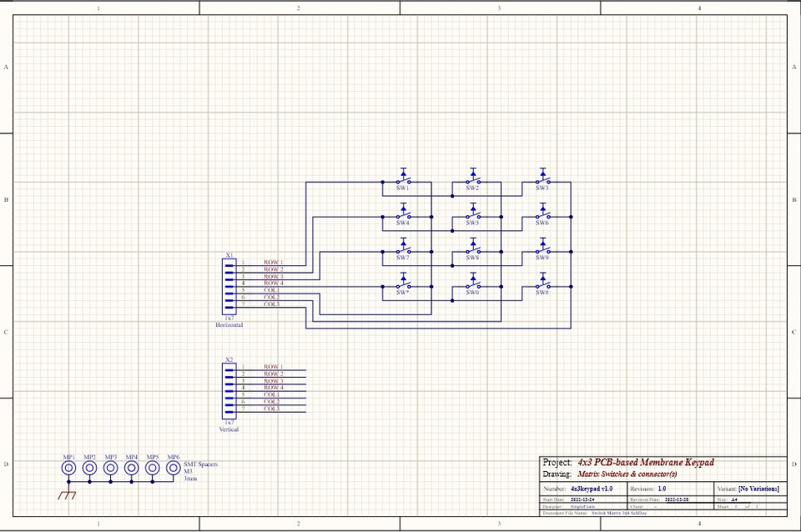Click the project title 4x3 PCB-based Membrane Keypad
The height and width of the screenshot is (532, 801).
click(647, 463)
